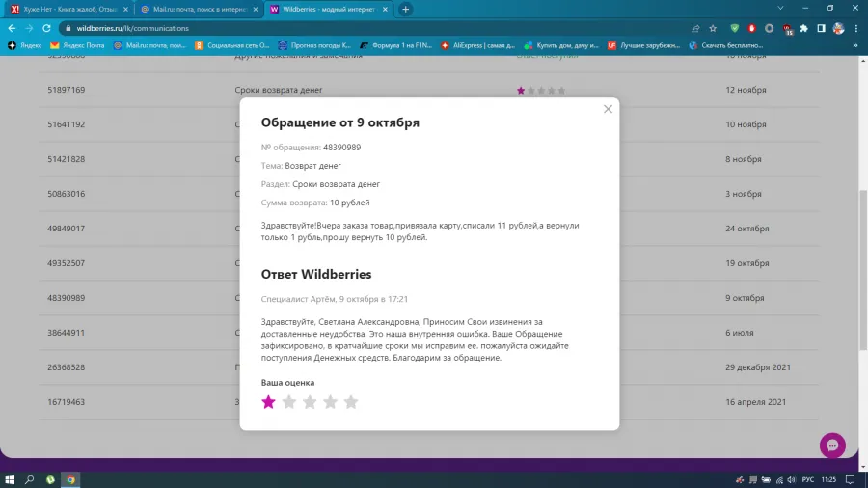Open the Яндекс Почта bookmark

pos(77,45)
